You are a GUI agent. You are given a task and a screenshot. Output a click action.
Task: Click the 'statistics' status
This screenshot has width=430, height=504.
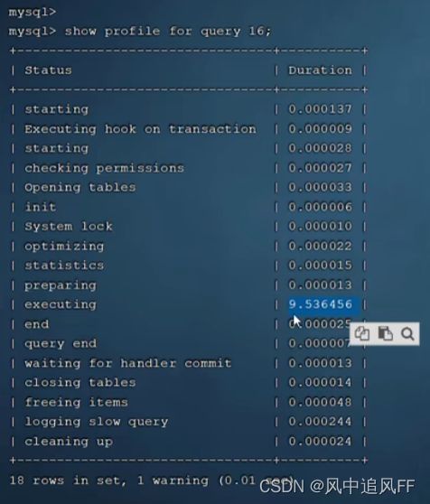tap(64, 266)
